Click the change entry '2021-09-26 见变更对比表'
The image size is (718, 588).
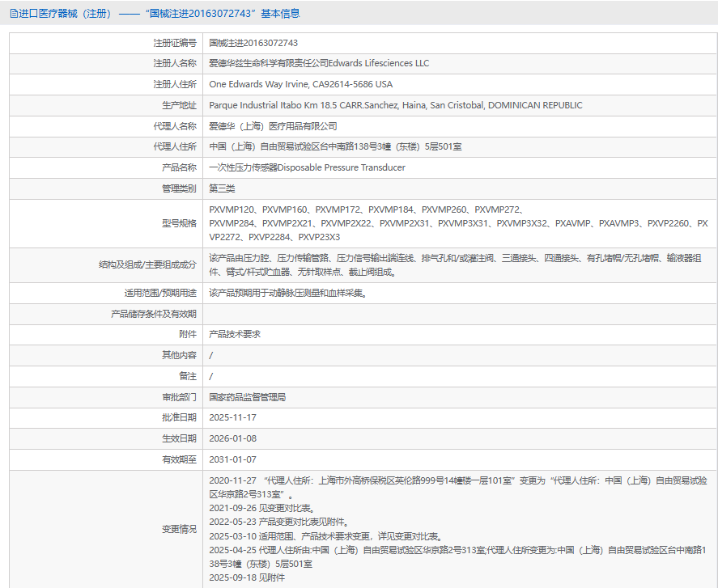pyautogui.click(x=261, y=509)
